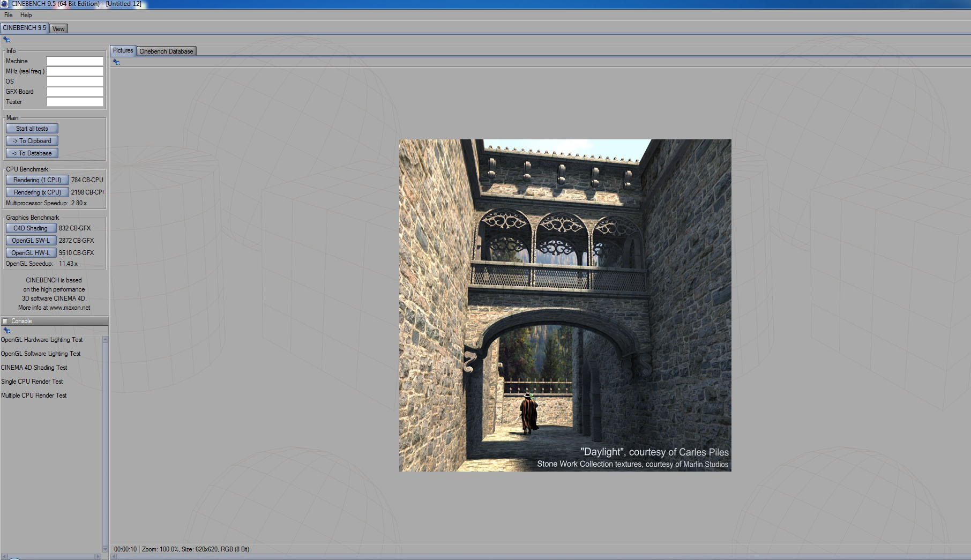
Task: Click the '832 CB-GFX' result value
Action: coord(75,228)
